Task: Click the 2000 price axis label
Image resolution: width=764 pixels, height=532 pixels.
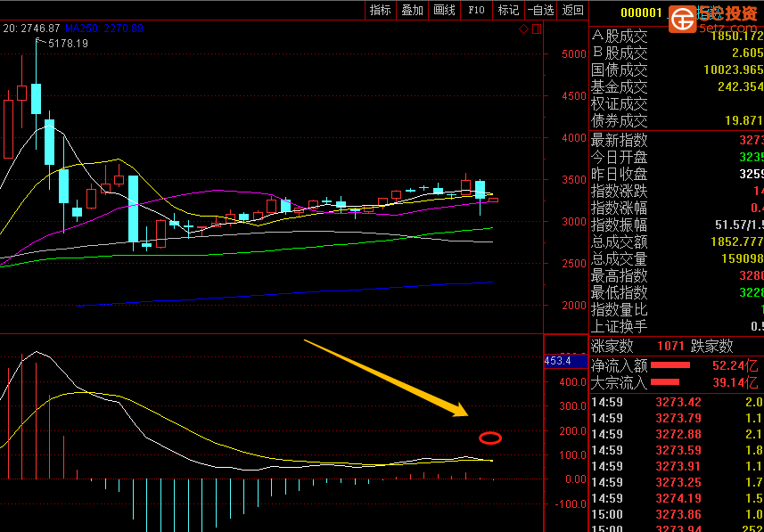Action: (x=574, y=306)
